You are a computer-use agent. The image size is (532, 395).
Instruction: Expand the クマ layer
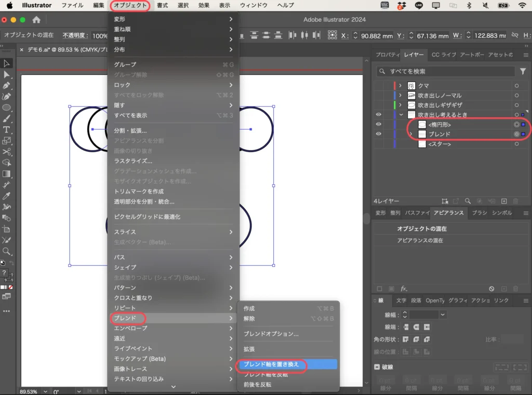point(401,85)
